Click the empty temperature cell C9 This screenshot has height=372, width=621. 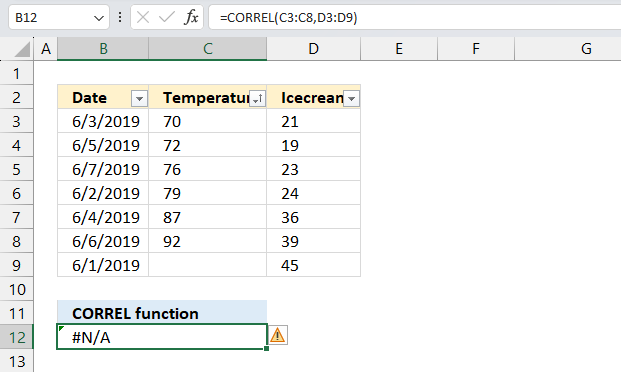click(x=208, y=265)
